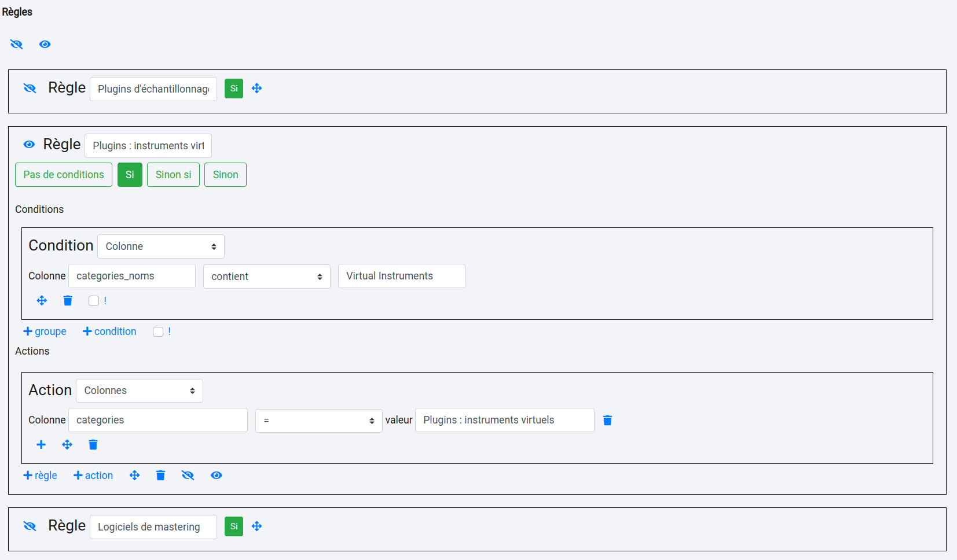Open the Action type dropdown showing Colonnes
Screen dimensions: 957x560
tap(139, 390)
